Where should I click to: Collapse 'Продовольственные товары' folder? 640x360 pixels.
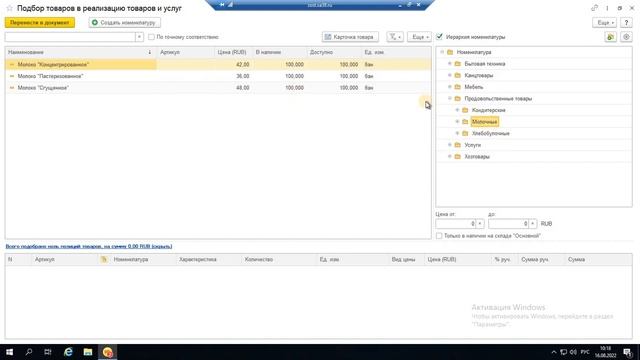pyautogui.click(x=449, y=98)
